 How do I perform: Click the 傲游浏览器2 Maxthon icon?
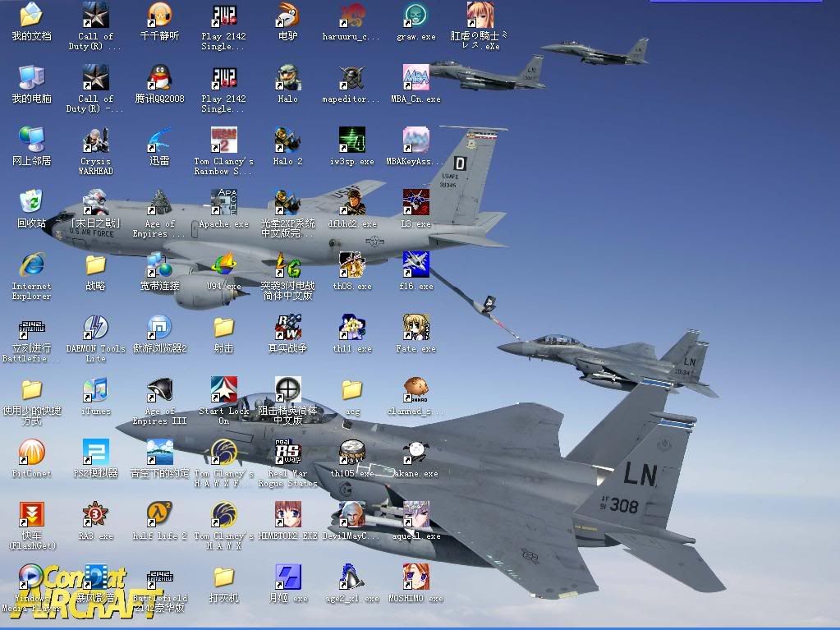pos(159,328)
